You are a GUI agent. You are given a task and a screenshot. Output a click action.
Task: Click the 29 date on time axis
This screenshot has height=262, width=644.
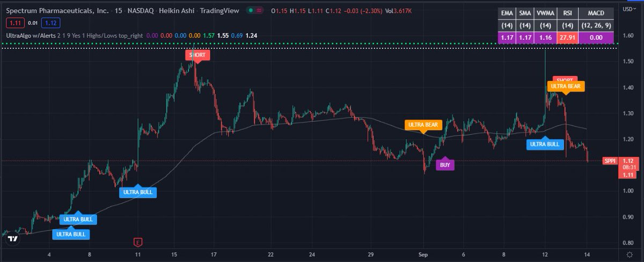click(371, 255)
